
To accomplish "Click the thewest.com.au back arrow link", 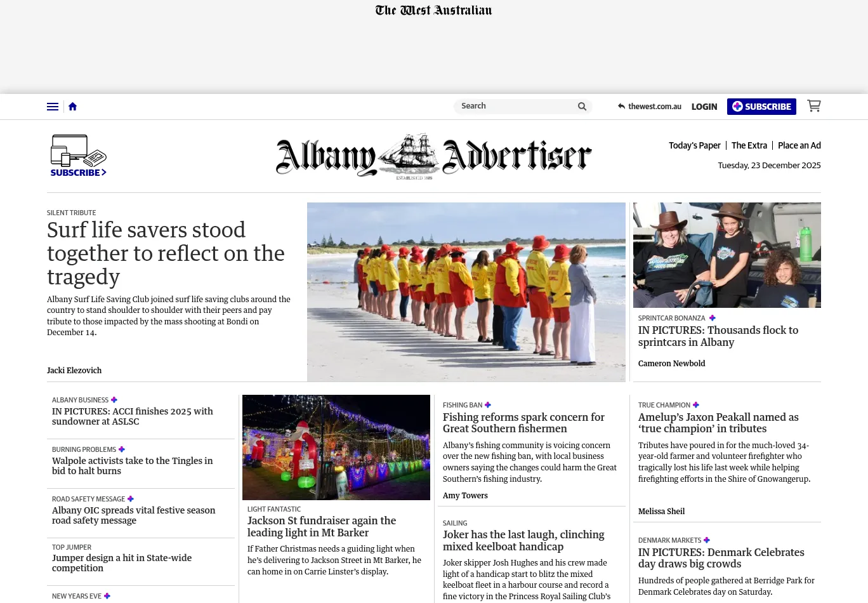I will pos(649,107).
